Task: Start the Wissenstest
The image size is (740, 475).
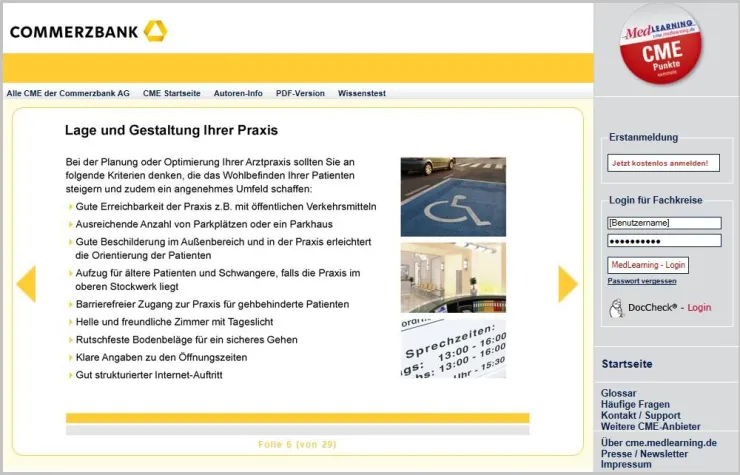Action: 361,93
